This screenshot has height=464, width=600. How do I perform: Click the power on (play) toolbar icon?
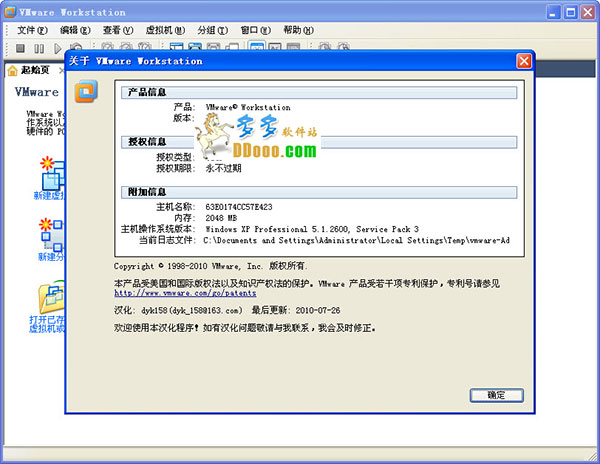pyautogui.click(x=57, y=48)
